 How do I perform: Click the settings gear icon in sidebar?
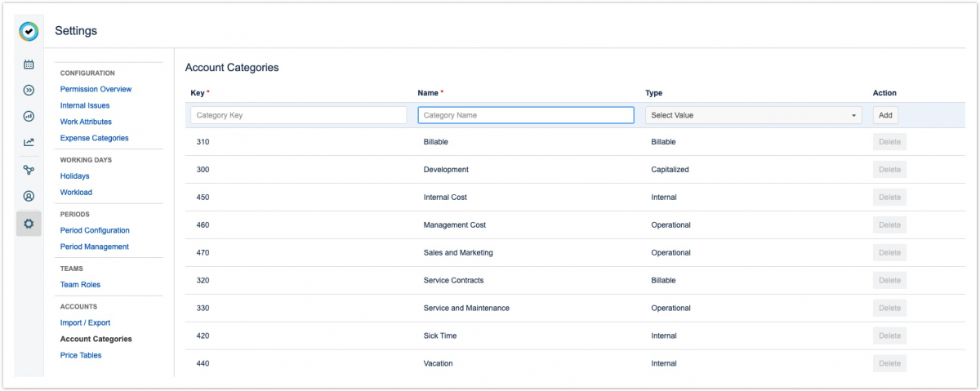pyautogui.click(x=29, y=224)
